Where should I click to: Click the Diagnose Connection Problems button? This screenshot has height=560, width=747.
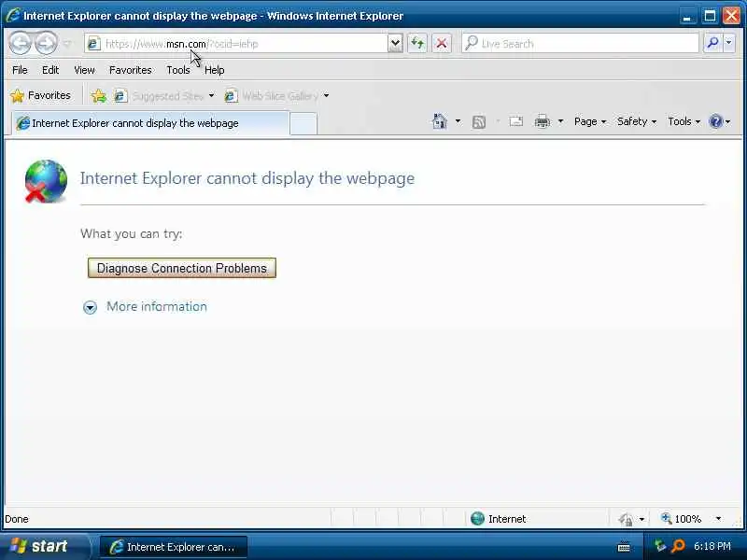(x=182, y=268)
